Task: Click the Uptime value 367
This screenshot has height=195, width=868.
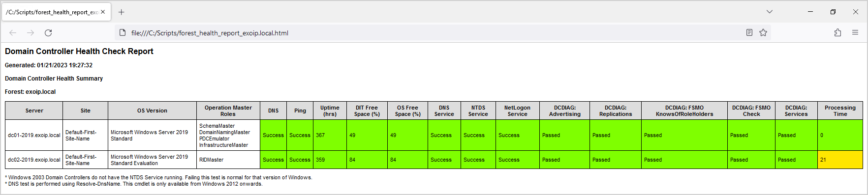Action: [330, 135]
